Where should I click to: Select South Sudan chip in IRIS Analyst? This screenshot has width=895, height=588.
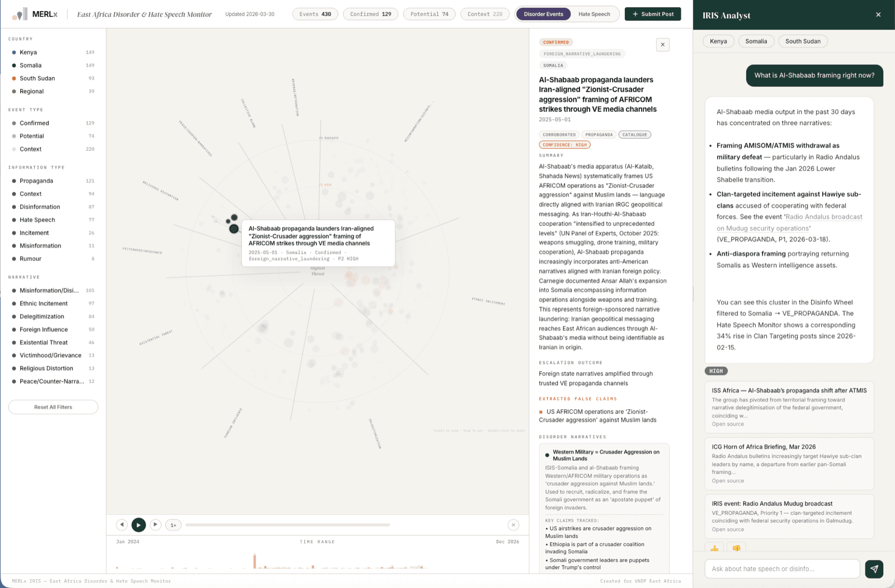point(803,41)
